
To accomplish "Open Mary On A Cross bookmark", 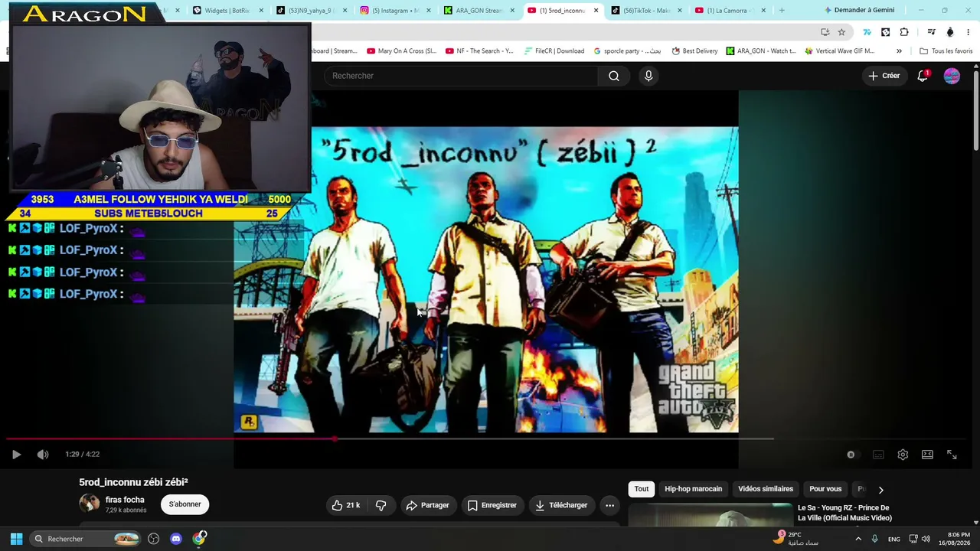I will pos(401,51).
